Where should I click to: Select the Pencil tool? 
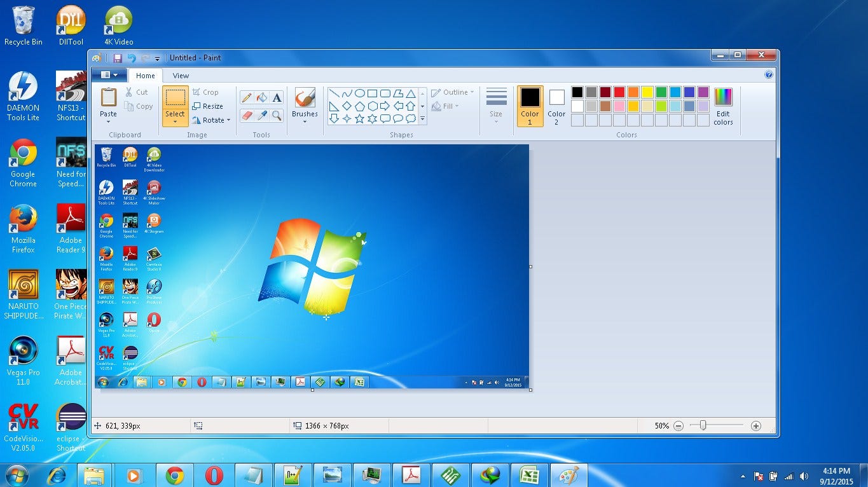point(247,98)
